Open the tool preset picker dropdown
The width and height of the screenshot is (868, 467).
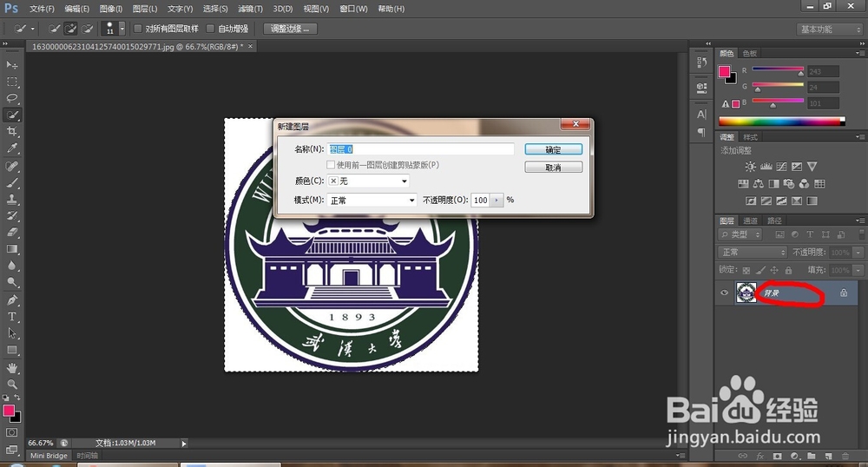(32, 29)
